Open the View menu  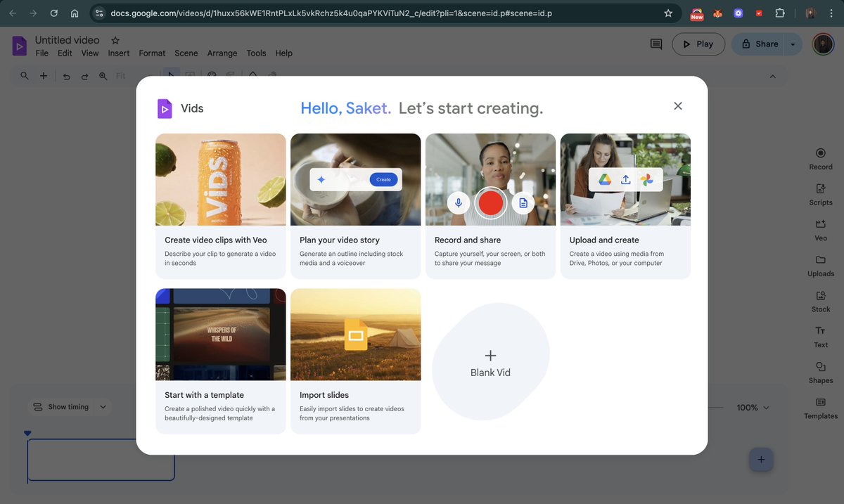click(x=90, y=53)
